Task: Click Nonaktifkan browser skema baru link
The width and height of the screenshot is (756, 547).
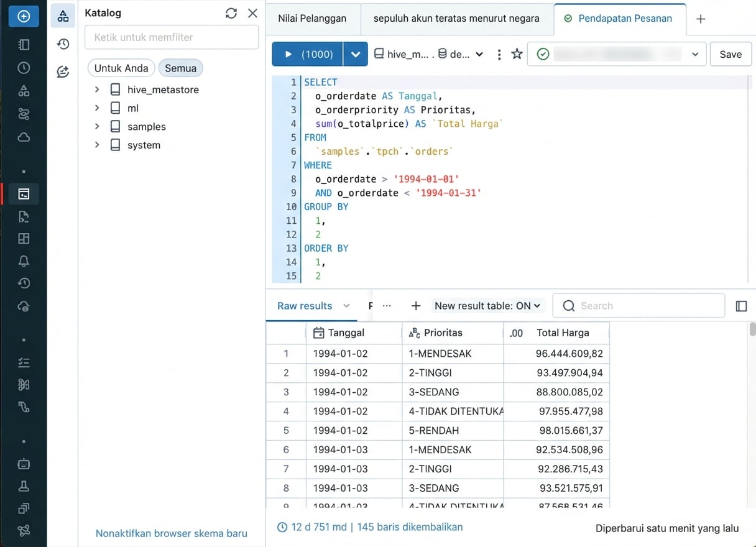Action: pos(172,533)
